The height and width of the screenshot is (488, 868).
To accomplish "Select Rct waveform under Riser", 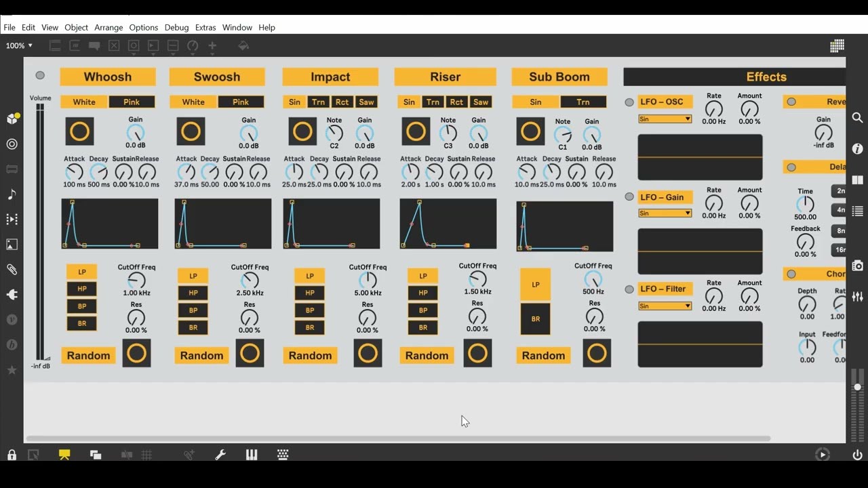I will tap(457, 102).
